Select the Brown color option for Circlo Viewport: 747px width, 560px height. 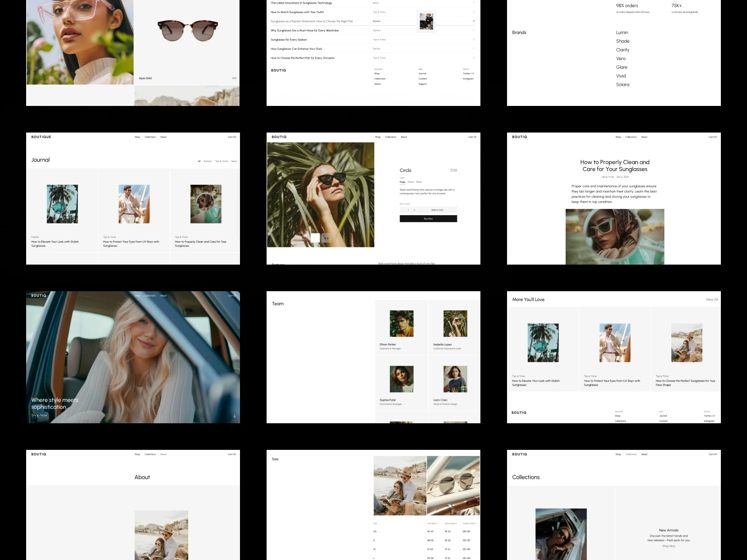[x=411, y=182]
